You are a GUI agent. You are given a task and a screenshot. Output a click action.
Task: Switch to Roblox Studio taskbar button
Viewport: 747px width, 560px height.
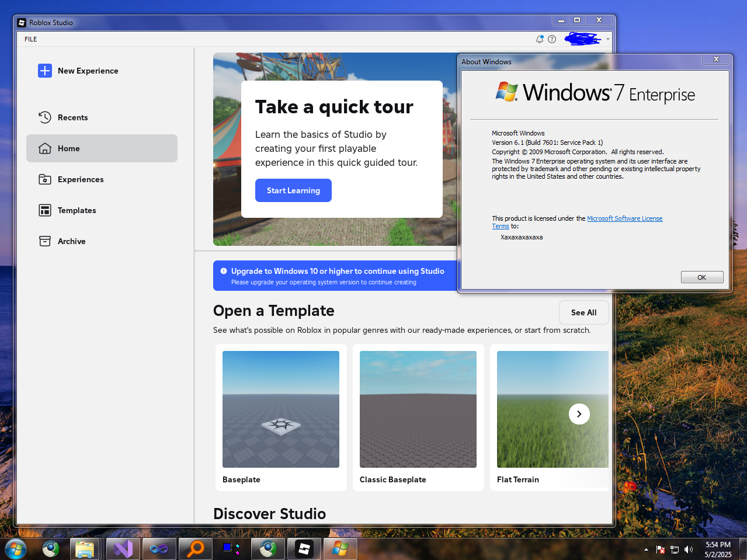pos(304,549)
